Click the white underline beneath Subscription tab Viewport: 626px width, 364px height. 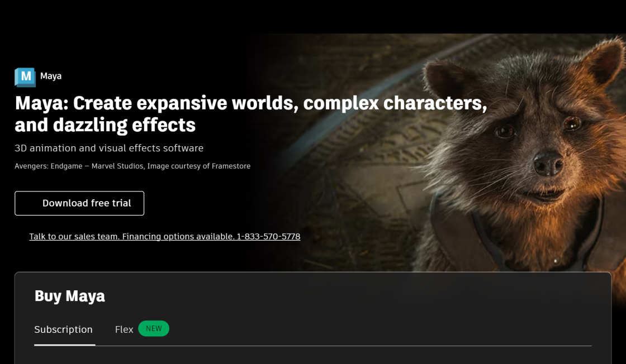click(65, 344)
